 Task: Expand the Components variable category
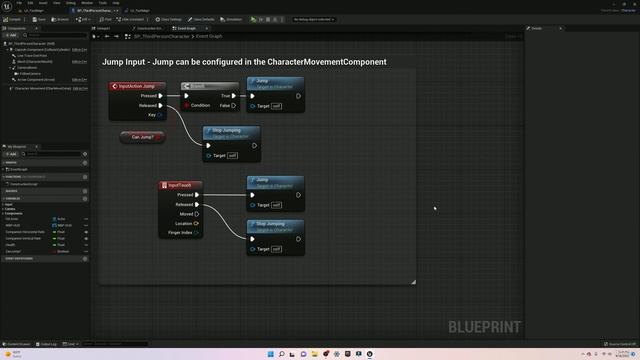coord(3,213)
